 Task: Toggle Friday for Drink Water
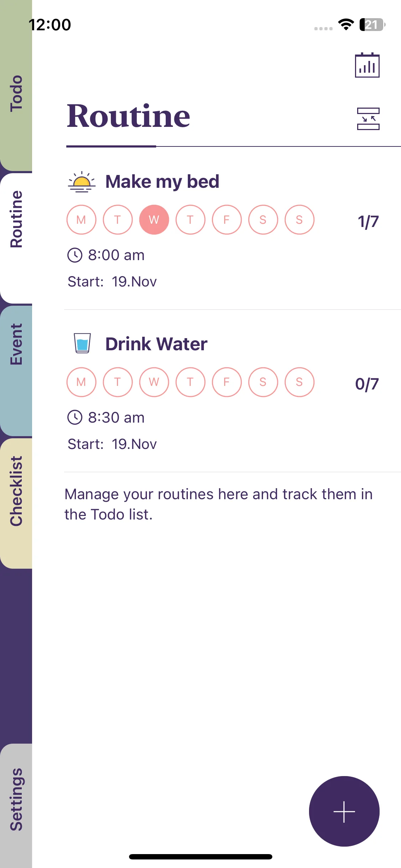pos(227,382)
